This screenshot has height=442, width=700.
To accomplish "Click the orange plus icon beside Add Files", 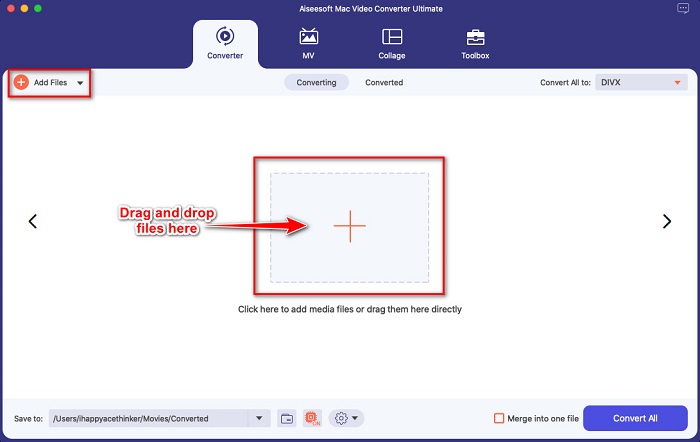I will point(21,82).
